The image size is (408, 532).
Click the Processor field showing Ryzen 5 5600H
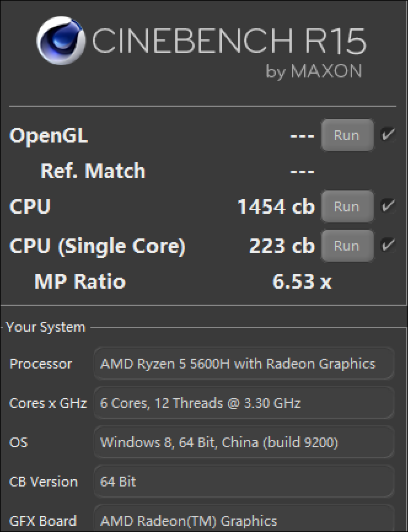tap(243, 364)
